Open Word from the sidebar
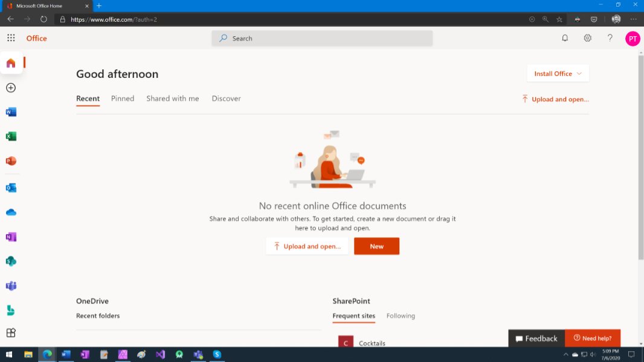644x362 pixels. pos(11,112)
